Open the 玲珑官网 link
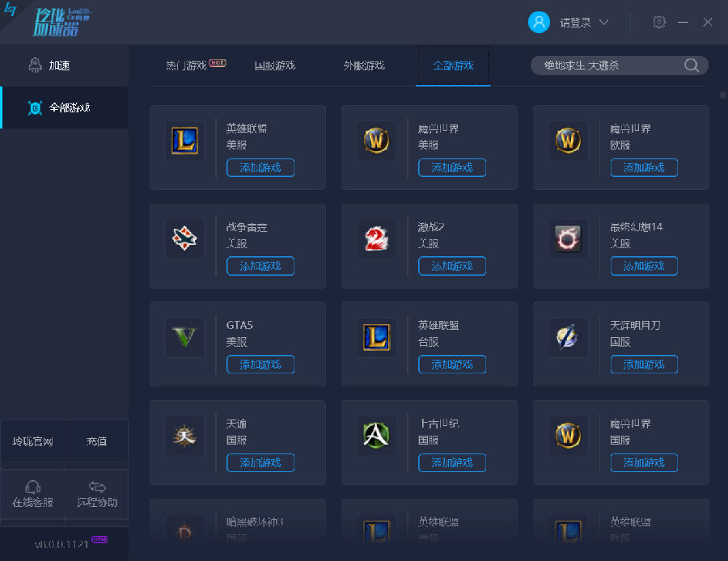The width and height of the screenshot is (728, 561). 32,441
